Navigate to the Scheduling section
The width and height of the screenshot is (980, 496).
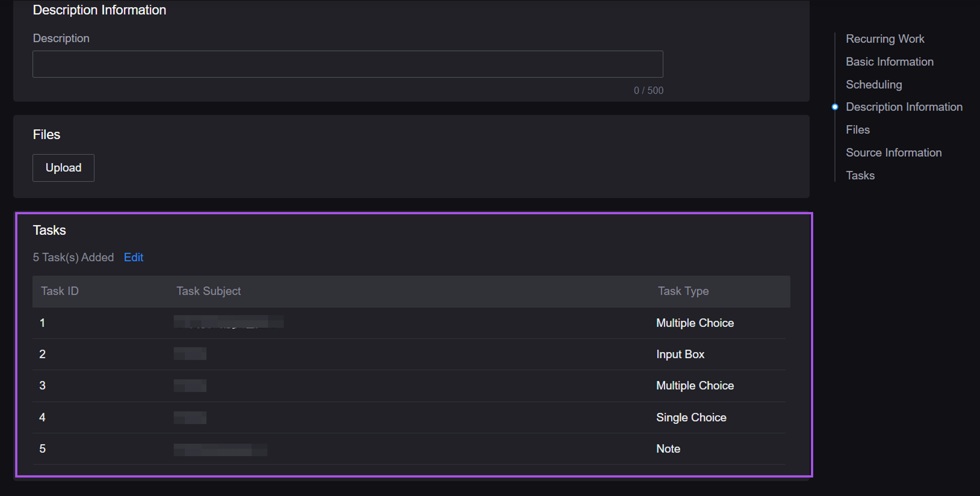(x=874, y=84)
